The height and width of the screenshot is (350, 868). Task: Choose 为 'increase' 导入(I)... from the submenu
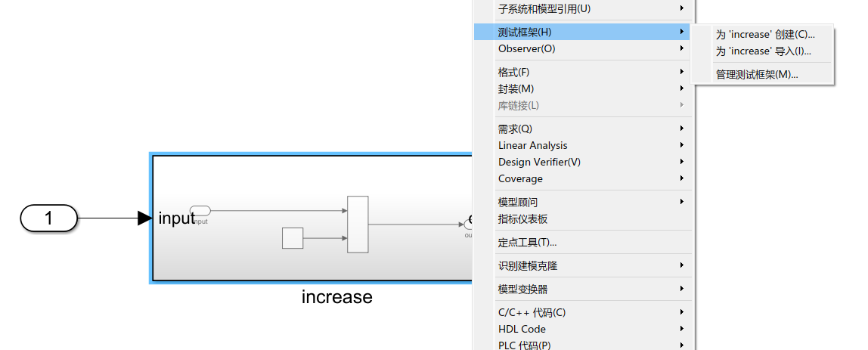pos(763,51)
